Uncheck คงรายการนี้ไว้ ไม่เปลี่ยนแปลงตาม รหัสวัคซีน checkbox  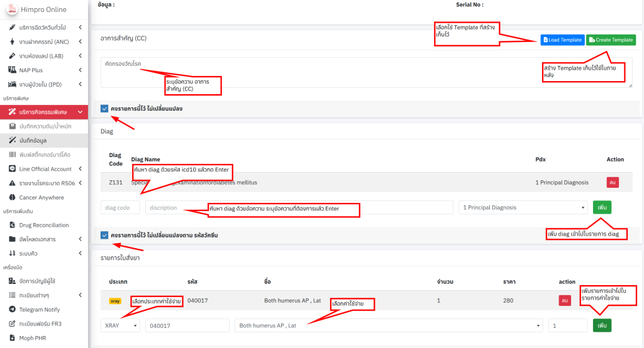point(104,235)
